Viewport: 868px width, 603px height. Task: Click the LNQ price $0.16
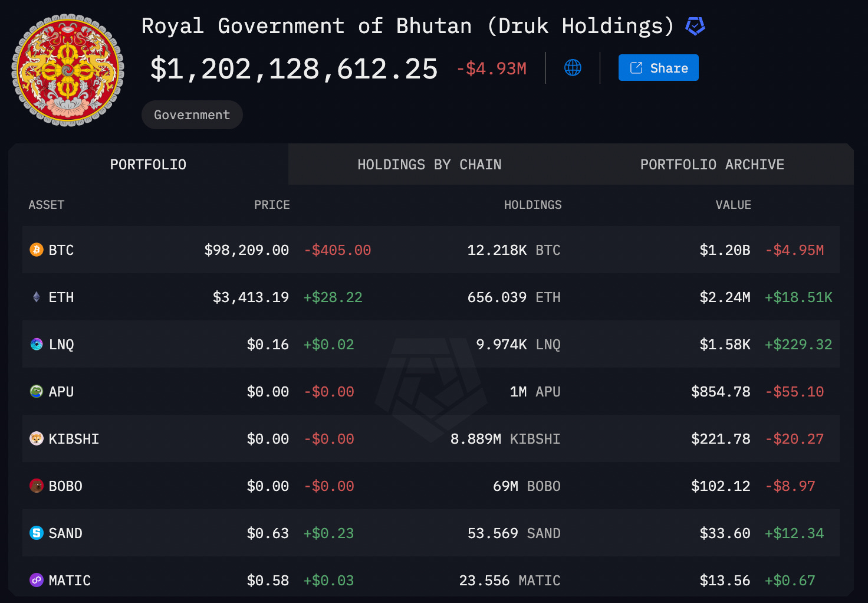click(268, 345)
